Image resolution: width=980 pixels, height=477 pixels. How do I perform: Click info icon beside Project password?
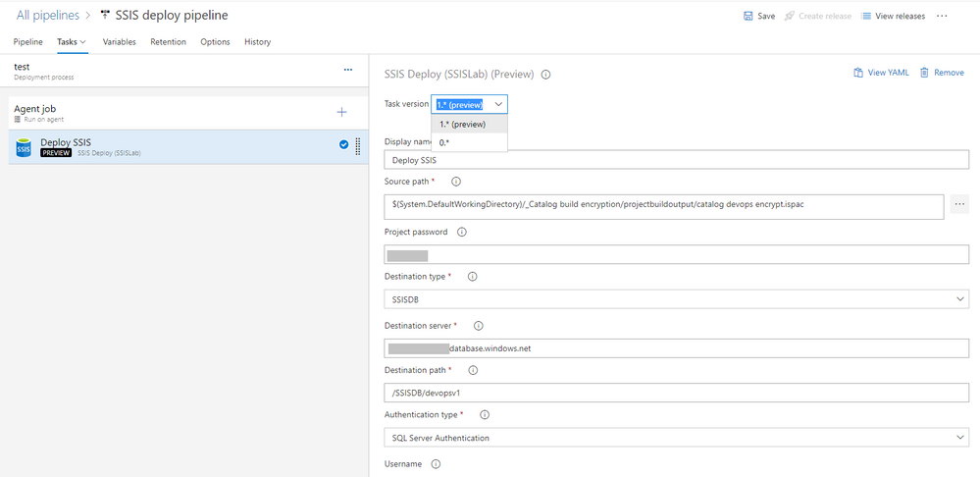point(462,232)
